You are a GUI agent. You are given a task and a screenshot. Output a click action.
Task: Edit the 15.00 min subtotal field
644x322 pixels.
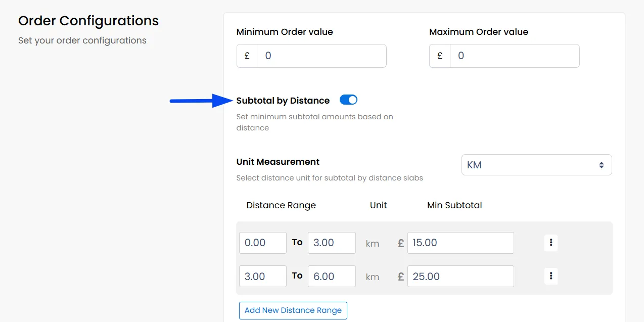click(461, 243)
